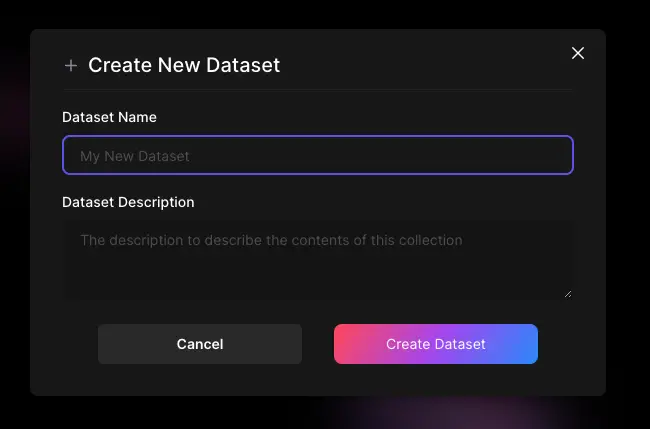Click the purple-outlined name text box

click(318, 155)
